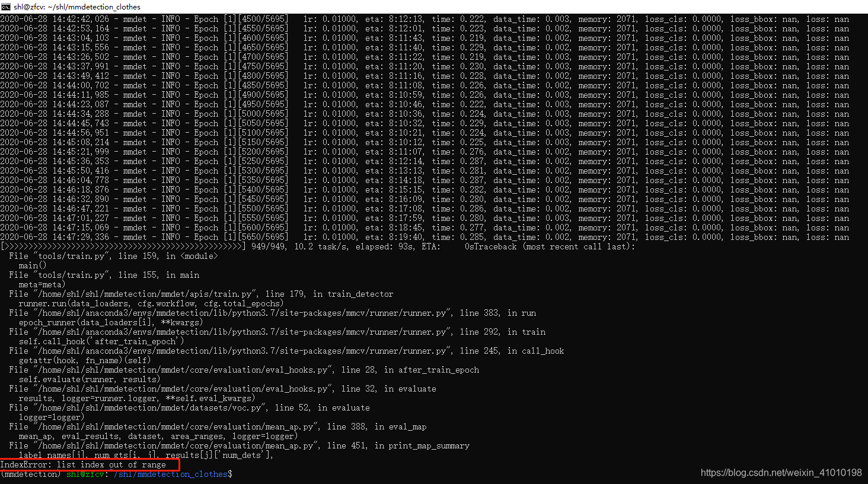The image size is (868, 484).
Task: Select the log line for Epoch [1][4850/5695]
Action: [x=425, y=85]
